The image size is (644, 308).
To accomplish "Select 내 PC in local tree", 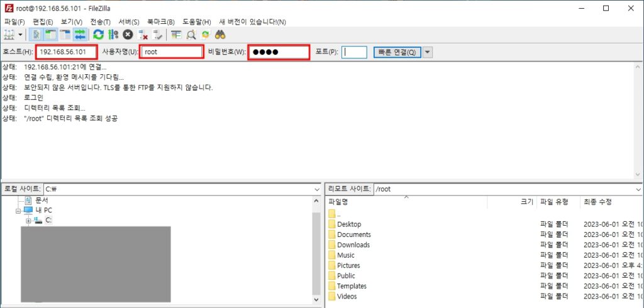I will point(44,211).
